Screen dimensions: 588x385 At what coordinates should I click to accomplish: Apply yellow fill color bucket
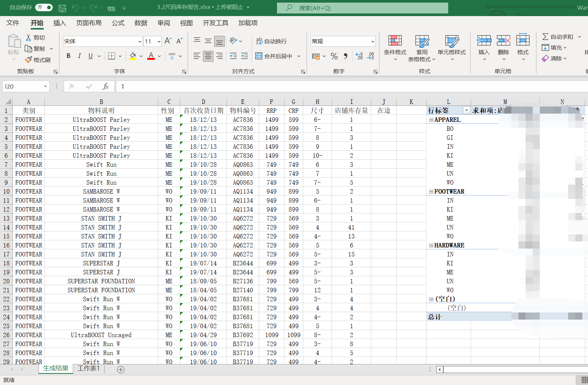coord(133,56)
